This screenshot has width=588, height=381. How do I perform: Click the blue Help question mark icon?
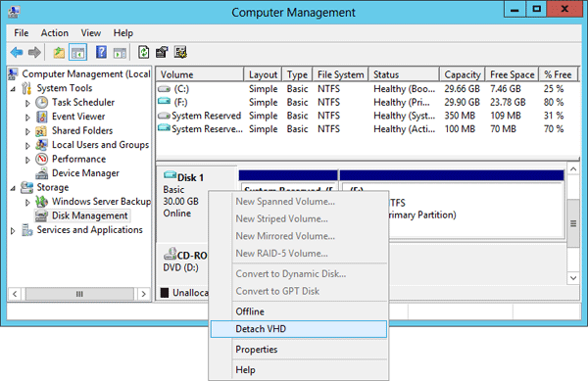point(101,52)
